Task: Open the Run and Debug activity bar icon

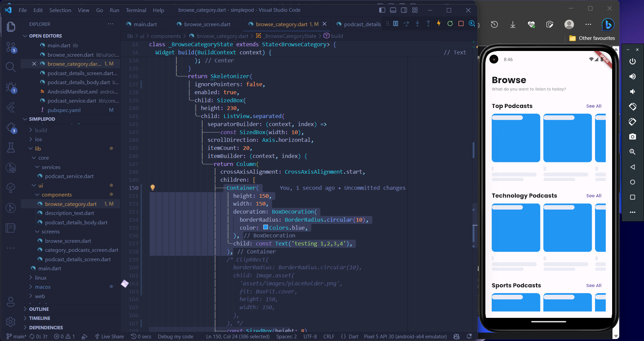Action: point(10,88)
